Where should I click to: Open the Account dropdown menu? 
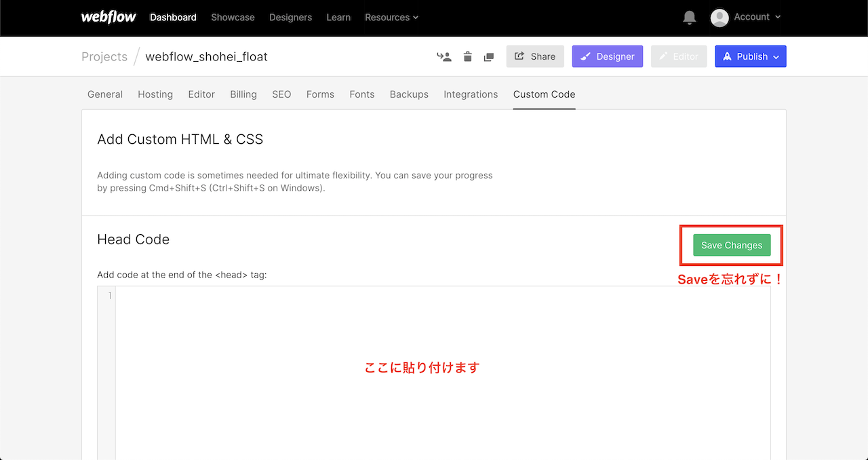(x=757, y=17)
